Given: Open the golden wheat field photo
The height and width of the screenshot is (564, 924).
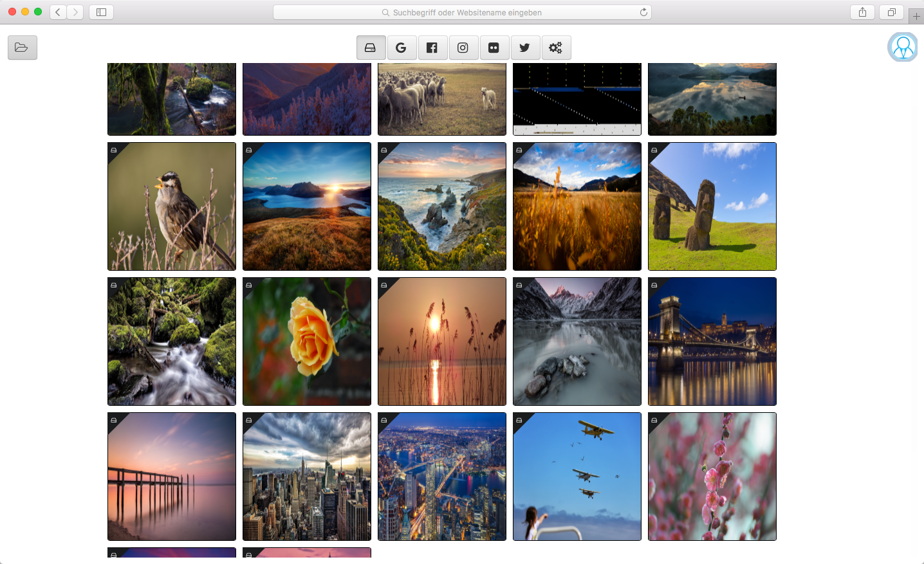Looking at the screenshot, I should (577, 206).
